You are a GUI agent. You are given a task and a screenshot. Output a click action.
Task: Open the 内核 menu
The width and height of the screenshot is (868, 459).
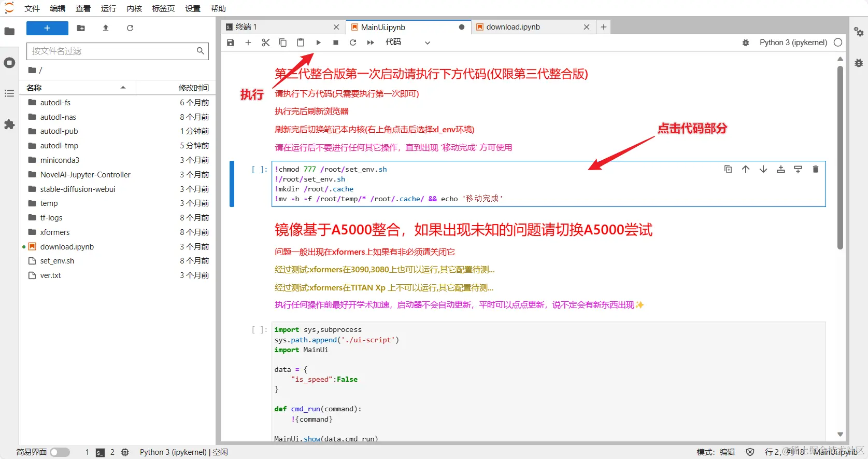(134, 8)
